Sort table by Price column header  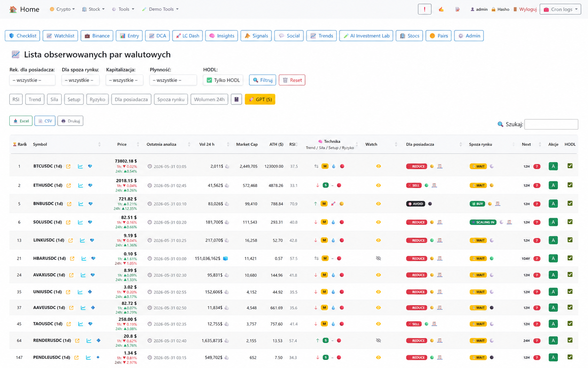pyautogui.click(x=122, y=144)
